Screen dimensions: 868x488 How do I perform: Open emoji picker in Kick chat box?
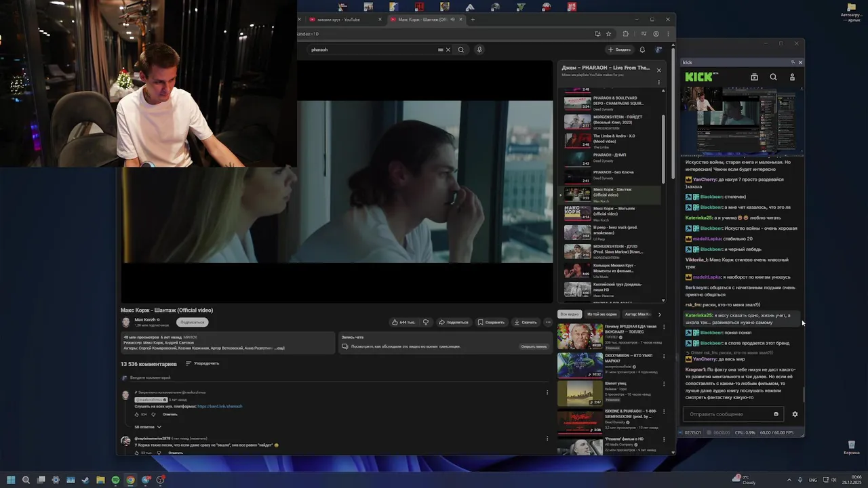tap(776, 414)
